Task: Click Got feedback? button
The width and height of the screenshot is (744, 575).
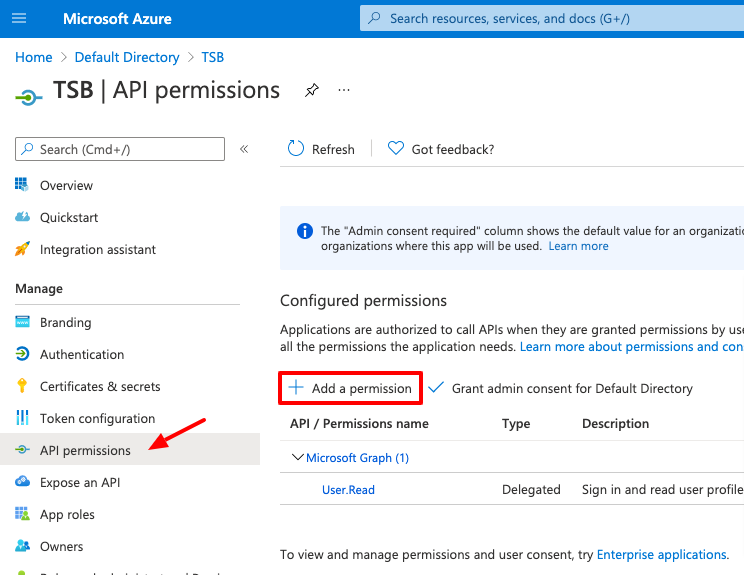Action: click(x=441, y=149)
